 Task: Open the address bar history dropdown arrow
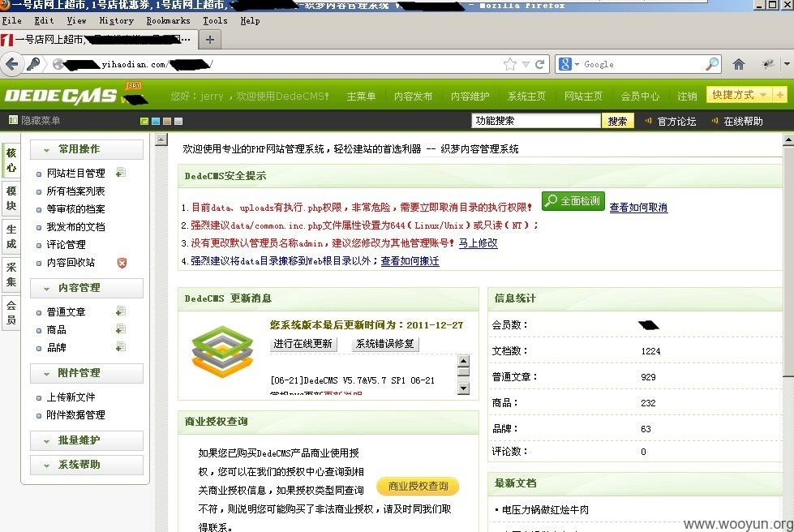click(x=526, y=64)
